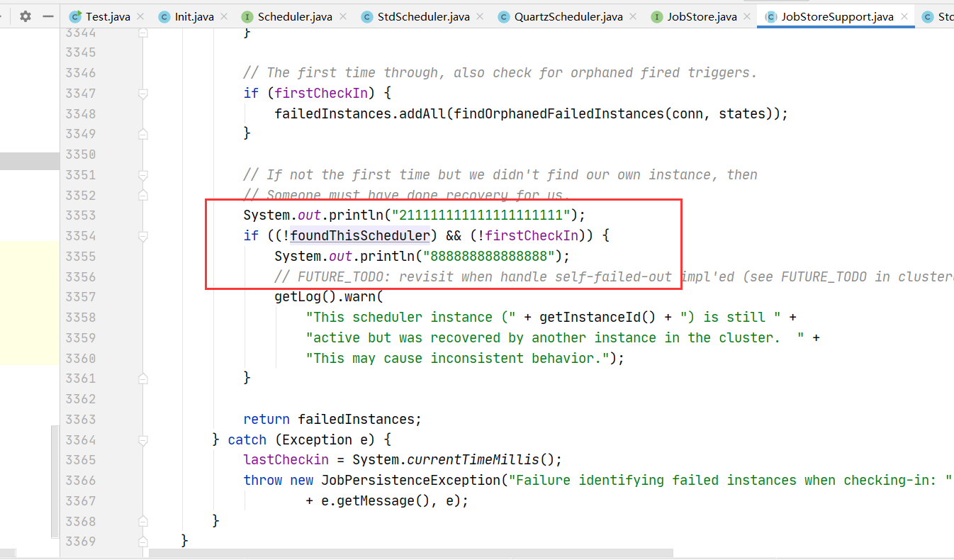This screenshot has height=560, width=954.
Task: Click line number 3353 in the gutter
Action: (x=80, y=215)
